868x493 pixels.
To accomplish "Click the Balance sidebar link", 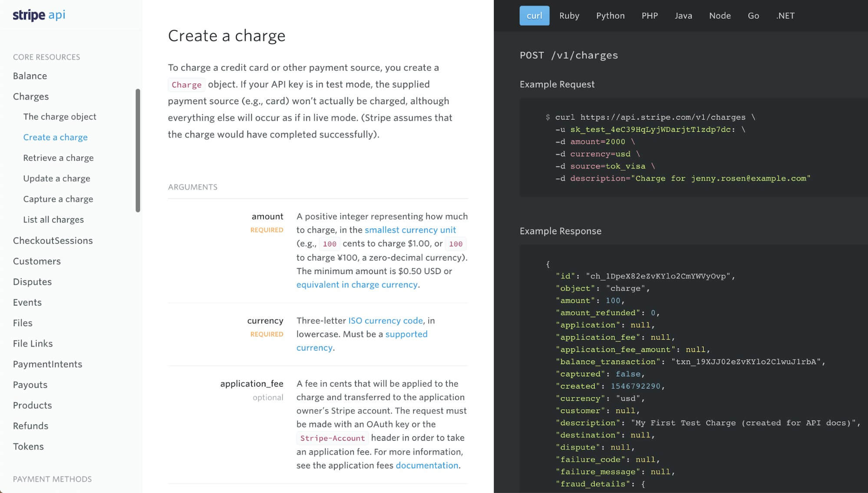I will click(x=30, y=76).
